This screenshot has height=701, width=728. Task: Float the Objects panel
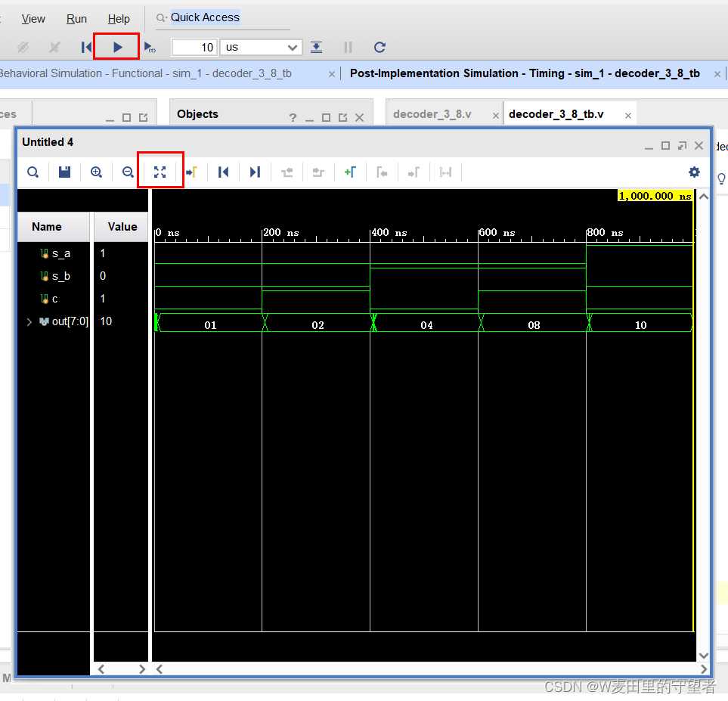[342, 117]
